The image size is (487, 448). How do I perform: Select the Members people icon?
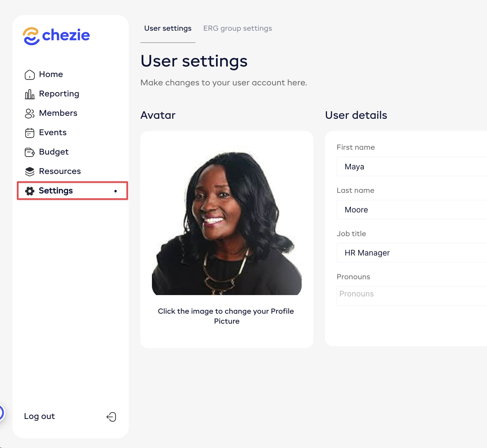click(30, 114)
